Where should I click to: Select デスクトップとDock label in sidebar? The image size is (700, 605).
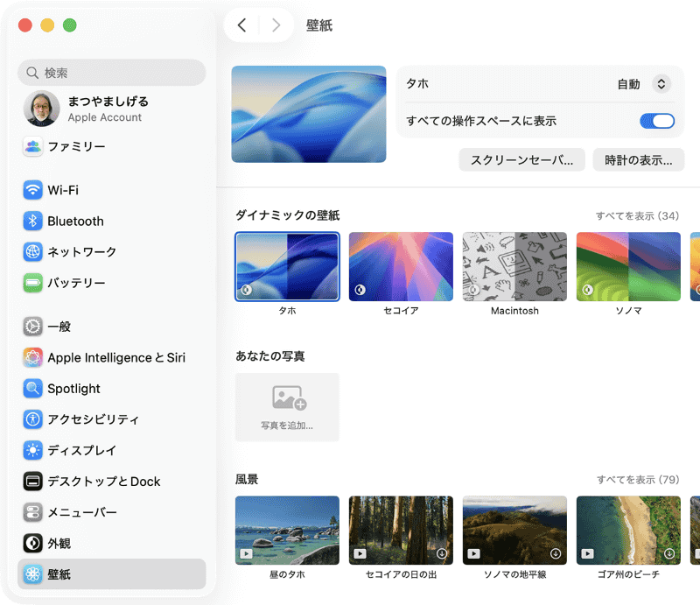[104, 482]
